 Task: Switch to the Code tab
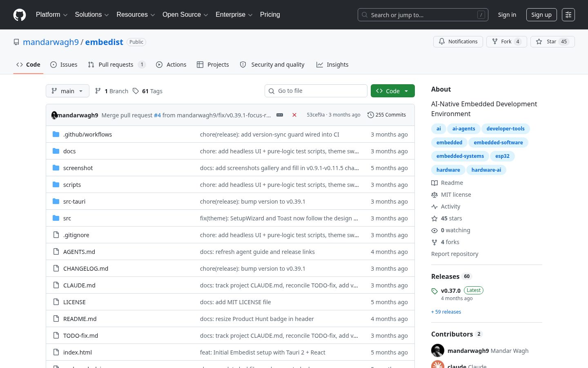click(28, 65)
